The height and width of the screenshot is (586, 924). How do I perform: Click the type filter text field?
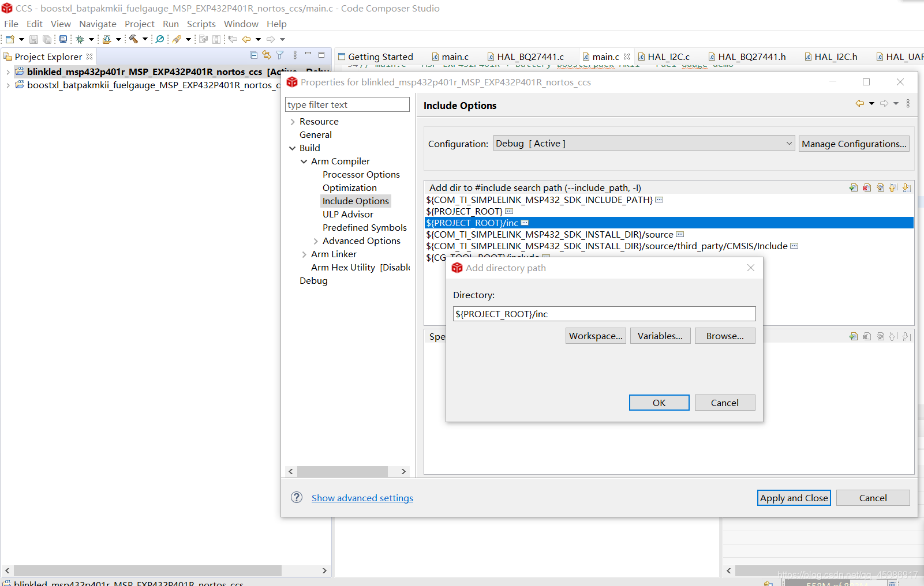click(x=347, y=104)
